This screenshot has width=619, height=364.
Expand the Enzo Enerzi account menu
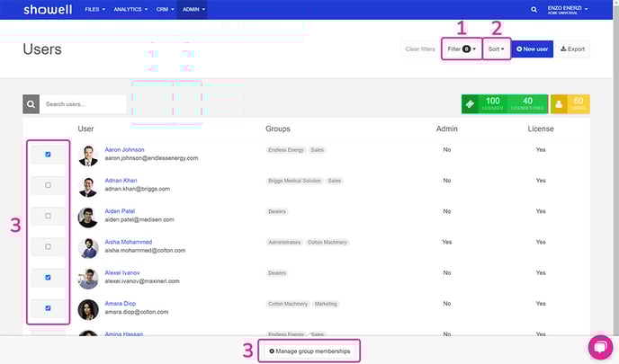(568, 10)
